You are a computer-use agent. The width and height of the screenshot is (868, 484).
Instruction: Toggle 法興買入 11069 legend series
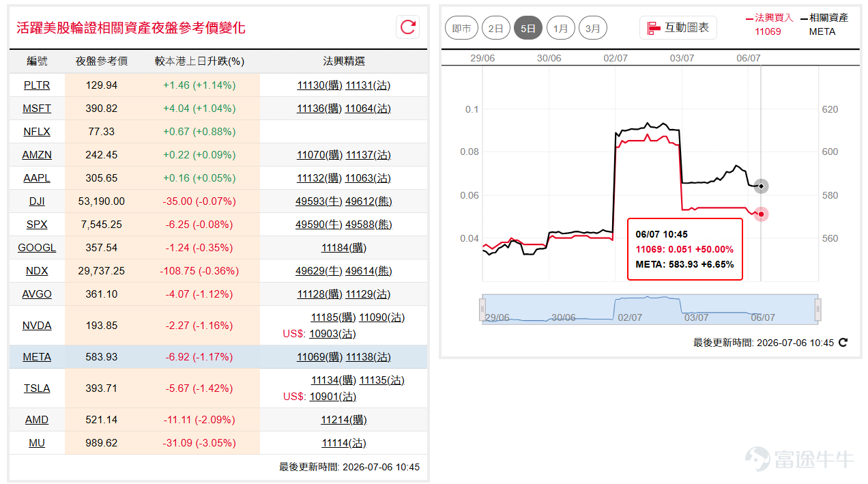pyautogui.click(x=769, y=25)
